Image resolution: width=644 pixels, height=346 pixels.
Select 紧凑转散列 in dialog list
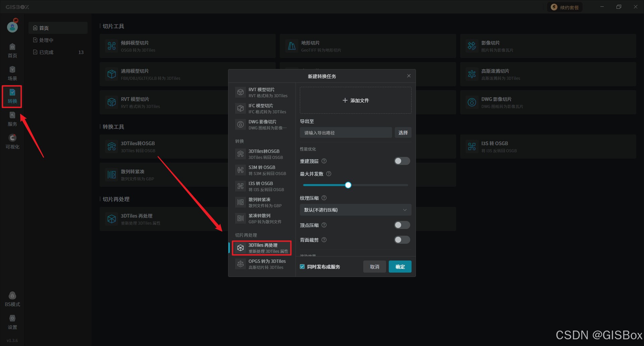point(262,218)
